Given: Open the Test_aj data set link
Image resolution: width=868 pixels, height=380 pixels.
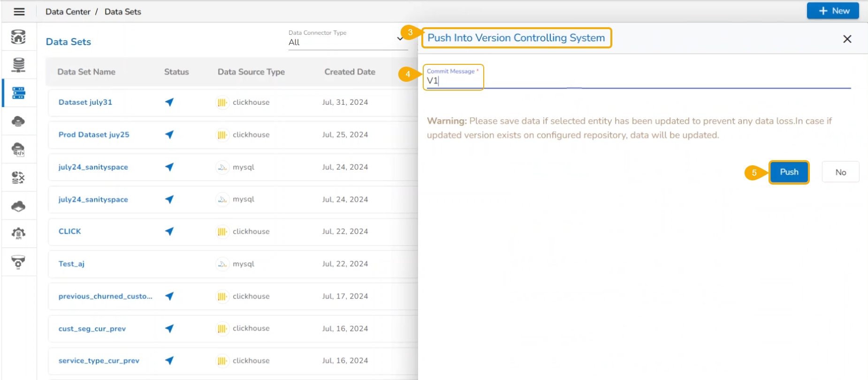Looking at the screenshot, I should pos(71,264).
